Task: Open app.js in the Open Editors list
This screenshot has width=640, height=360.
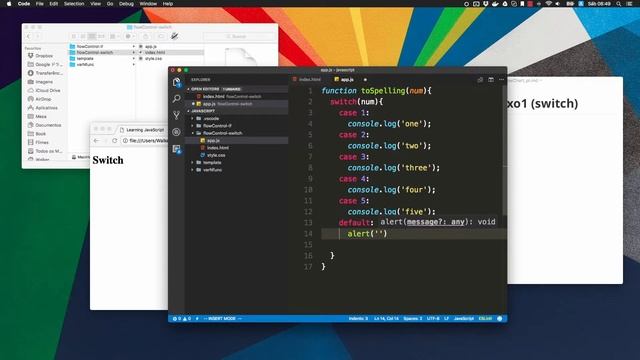Action: tap(237, 104)
